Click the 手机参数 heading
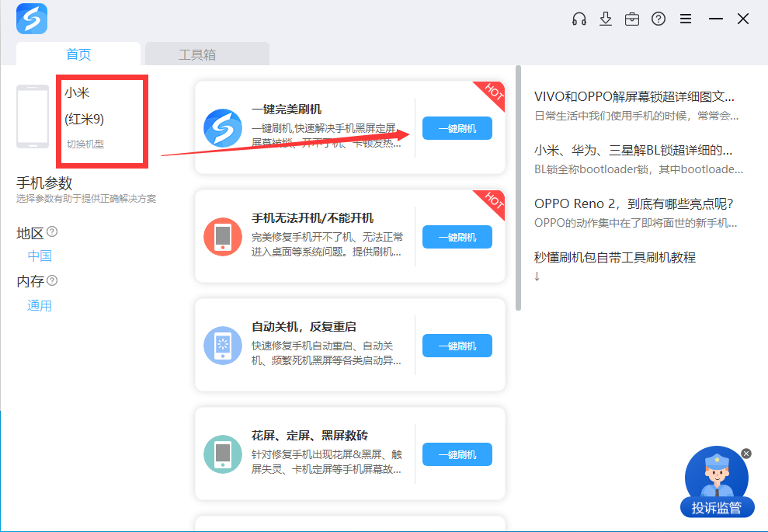The height and width of the screenshot is (532, 768). coord(44,183)
